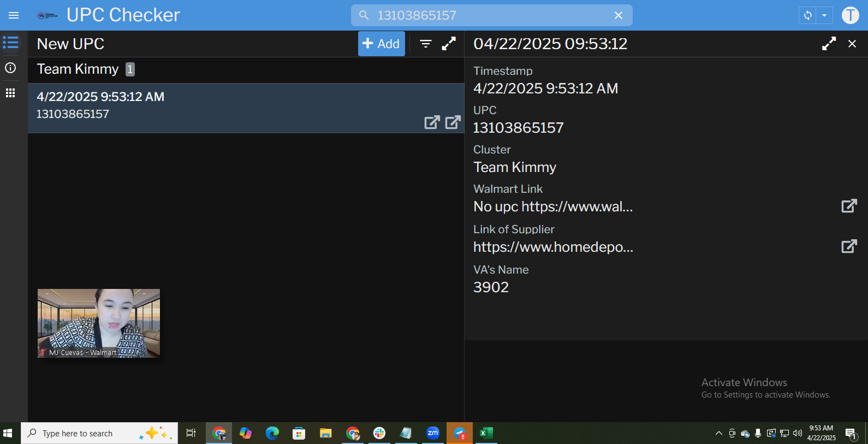Click the Zoom video thumbnail of MJ Cuevas
Image resolution: width=868 pixels, height=444 pixels.
[x=99, y=323]
